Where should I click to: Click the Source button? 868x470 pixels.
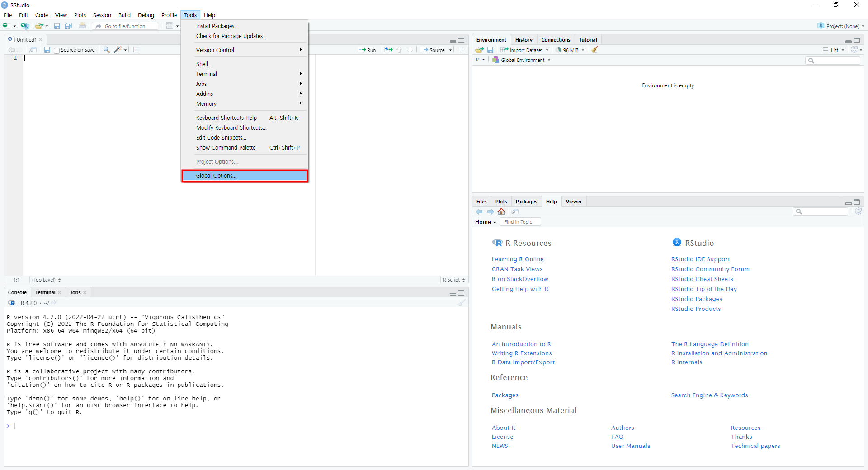click(x=433, y=50)
